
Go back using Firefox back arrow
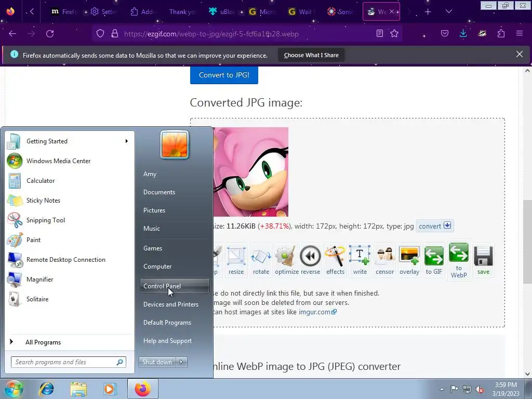pyautogui.click(x=12, y=34)
